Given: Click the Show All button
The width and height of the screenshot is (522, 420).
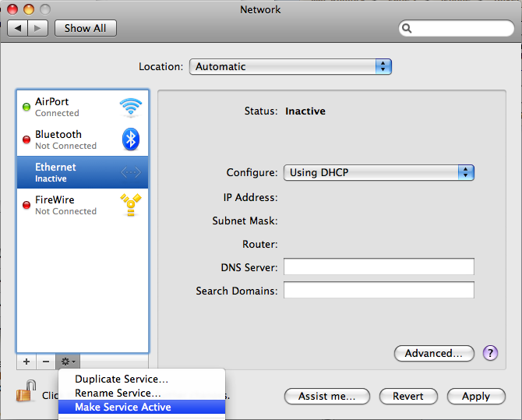Looking at the screenshot, I should [86, 28].
